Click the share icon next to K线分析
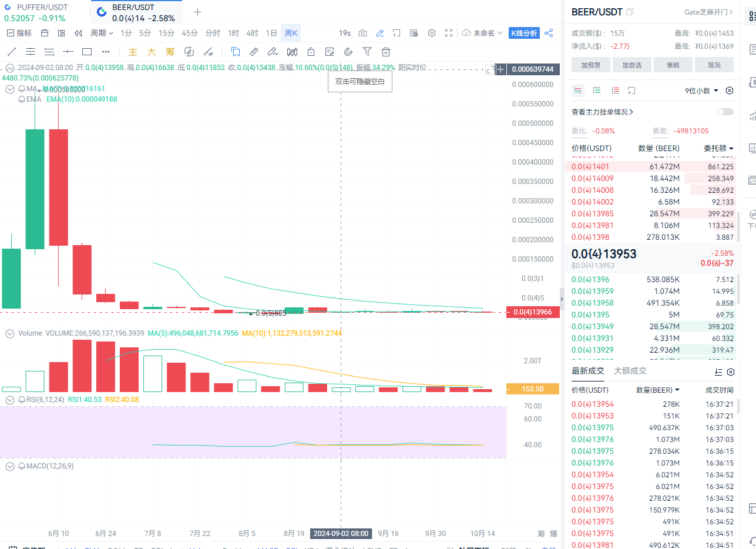This screenshot has height=549, width=756. tap(549, 33)
